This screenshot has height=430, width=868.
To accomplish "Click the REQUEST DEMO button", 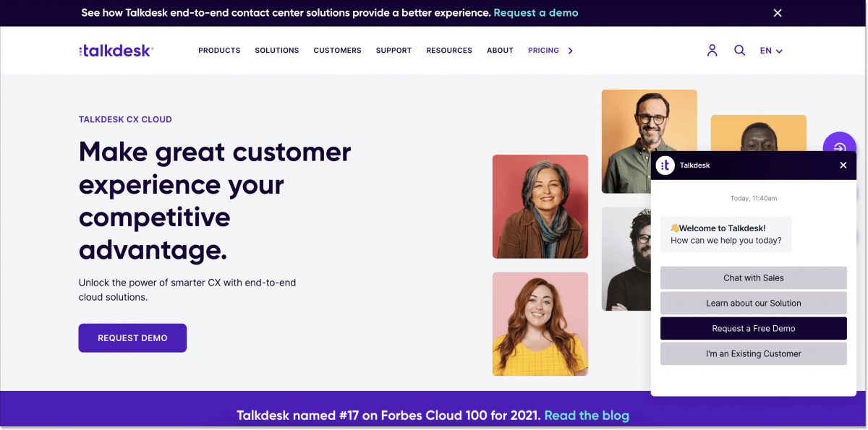I will click(x=132, y=337).
